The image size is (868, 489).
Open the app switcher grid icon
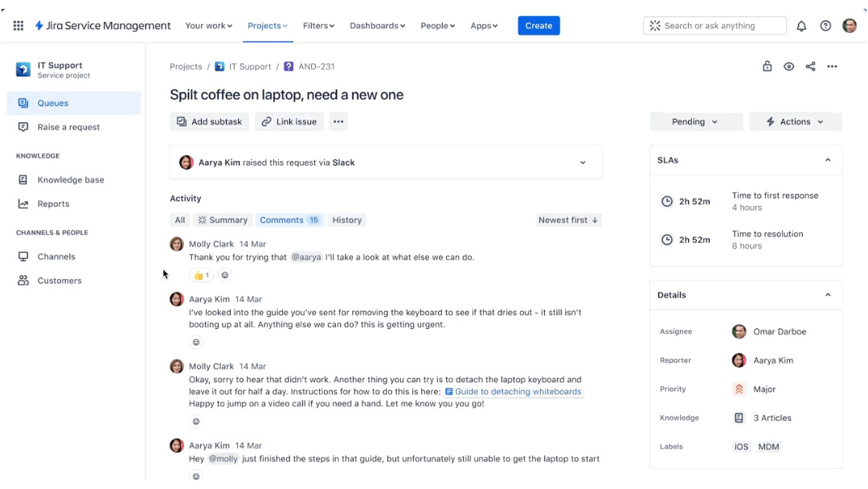(x=18, y=26)
